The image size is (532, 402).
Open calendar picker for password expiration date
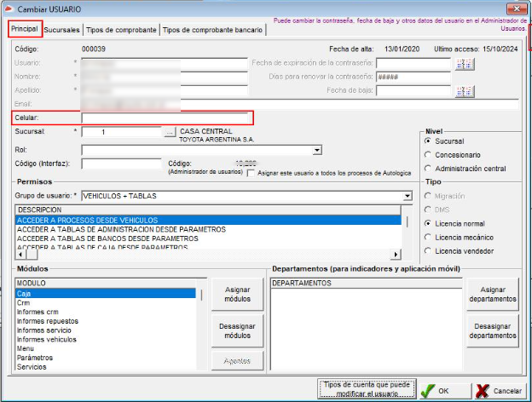click(x=465, y=63)
